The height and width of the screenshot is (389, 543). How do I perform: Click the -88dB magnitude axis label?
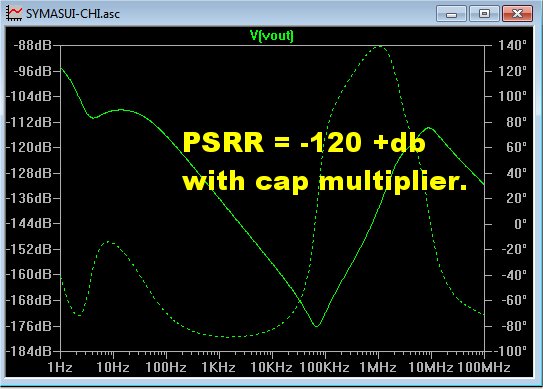(33, 45)
